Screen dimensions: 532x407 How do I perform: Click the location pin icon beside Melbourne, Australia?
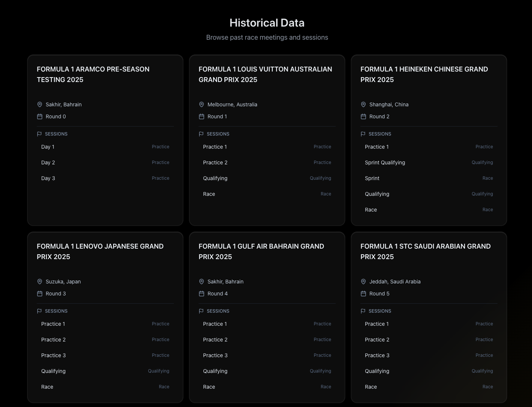(x=202, y=104)
